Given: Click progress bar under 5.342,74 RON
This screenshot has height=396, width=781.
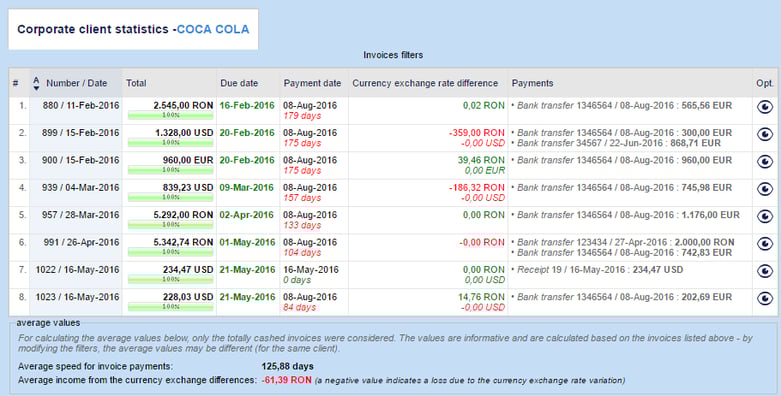Looking at the screenshot, I should (x=170, y=253).
